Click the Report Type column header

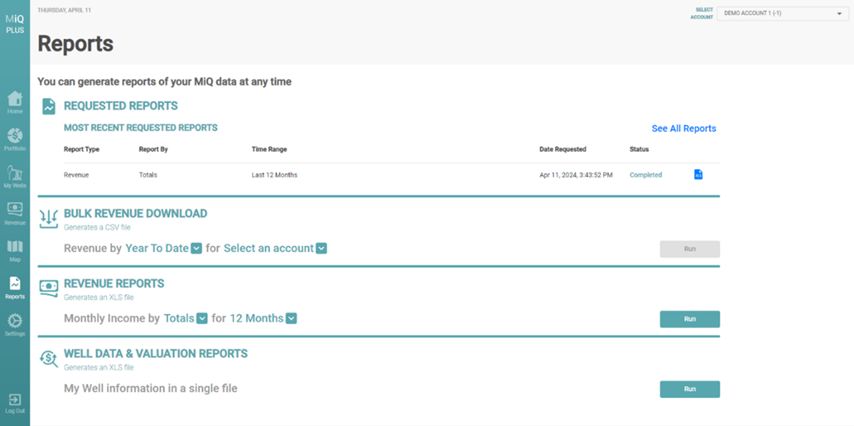pos(82,149)
